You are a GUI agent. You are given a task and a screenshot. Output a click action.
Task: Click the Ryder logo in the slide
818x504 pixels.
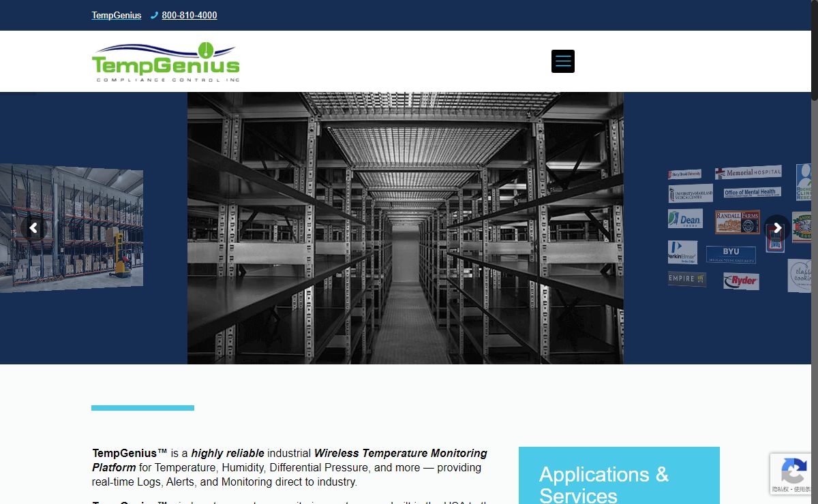point(741,281)
